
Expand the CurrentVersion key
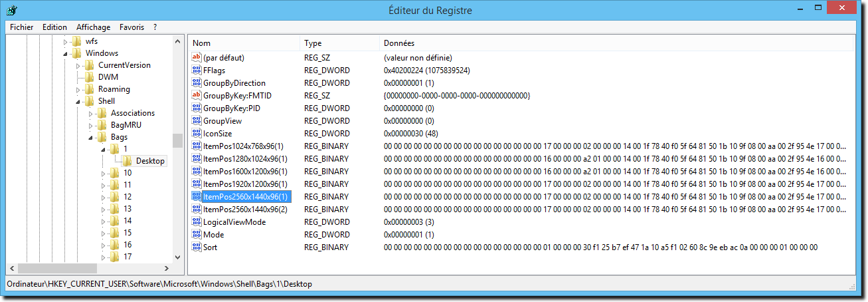pyautogui.click(x=78, y=66)
